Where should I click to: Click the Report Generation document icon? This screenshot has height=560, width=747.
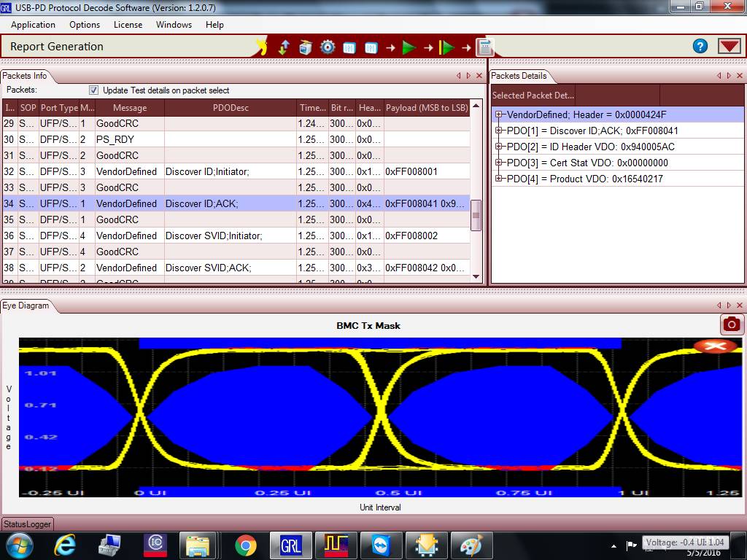[x=485, y=47]
